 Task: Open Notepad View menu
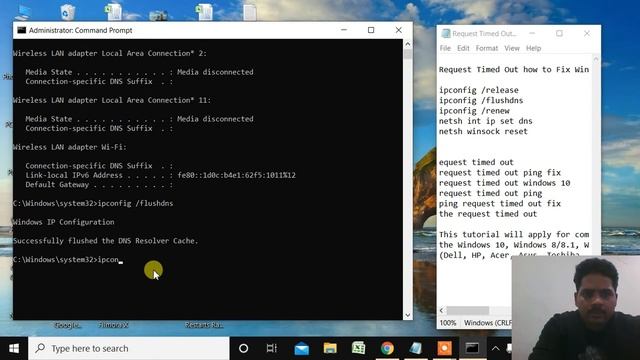point(512,48)
